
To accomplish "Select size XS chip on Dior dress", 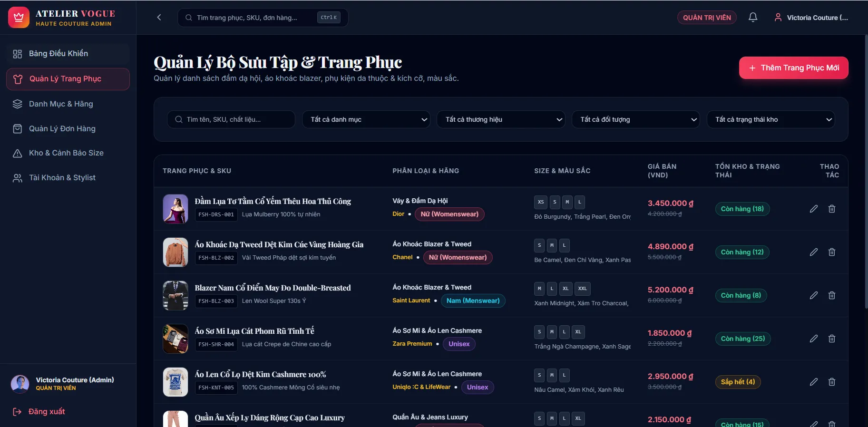I will click(x=540, y=202).
